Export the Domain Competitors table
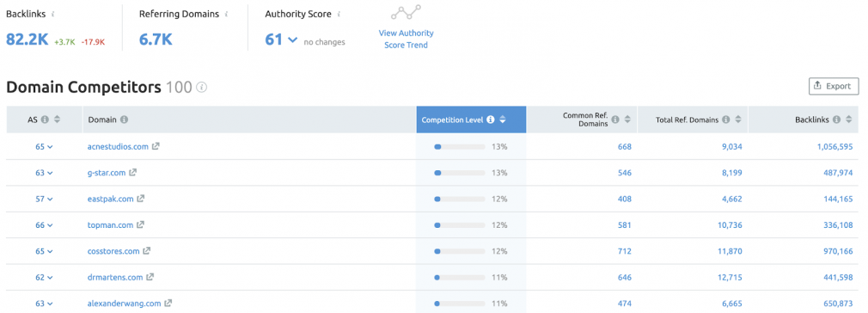The image size is (868, 313). (834, 87)
